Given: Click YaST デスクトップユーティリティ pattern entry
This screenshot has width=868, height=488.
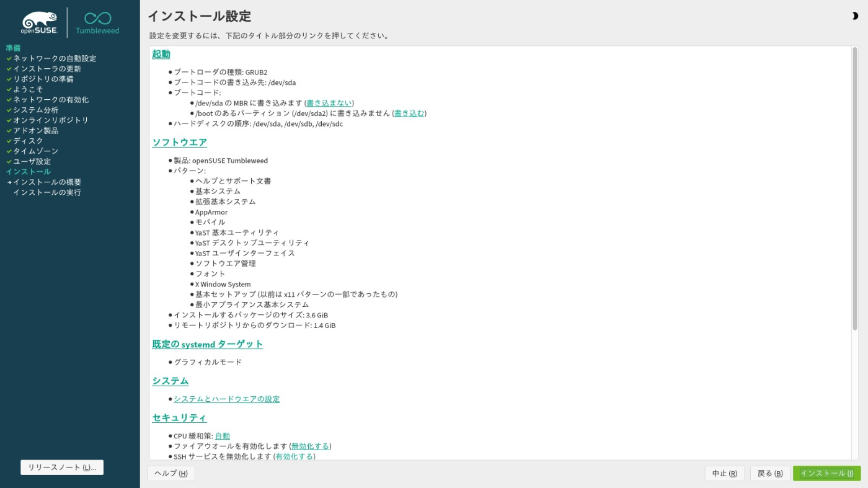Looking at the screenshot, I should 252,243.
